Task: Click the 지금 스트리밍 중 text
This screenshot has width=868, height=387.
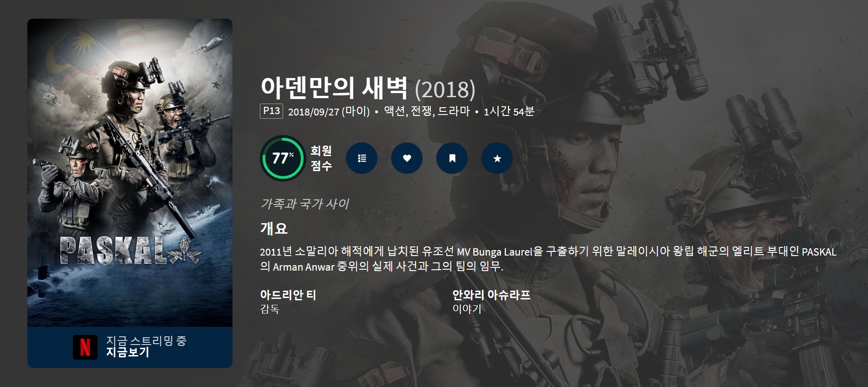Action: tap(146, 341)
